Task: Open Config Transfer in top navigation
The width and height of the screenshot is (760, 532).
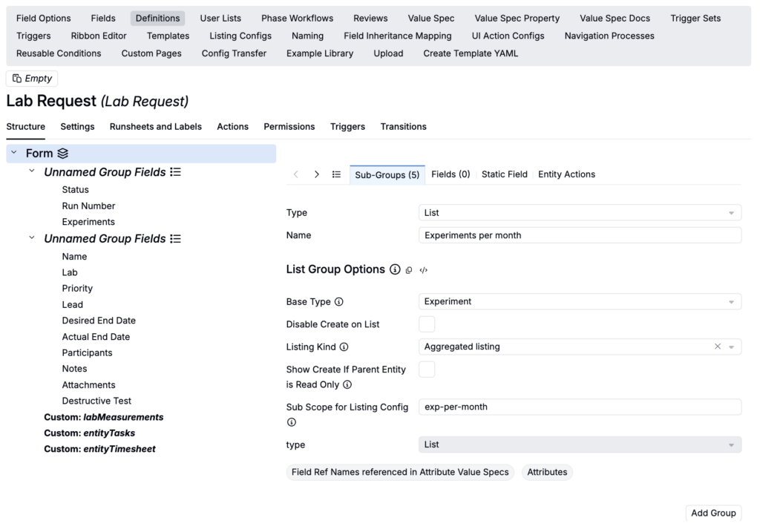Action: pos(234,53)
